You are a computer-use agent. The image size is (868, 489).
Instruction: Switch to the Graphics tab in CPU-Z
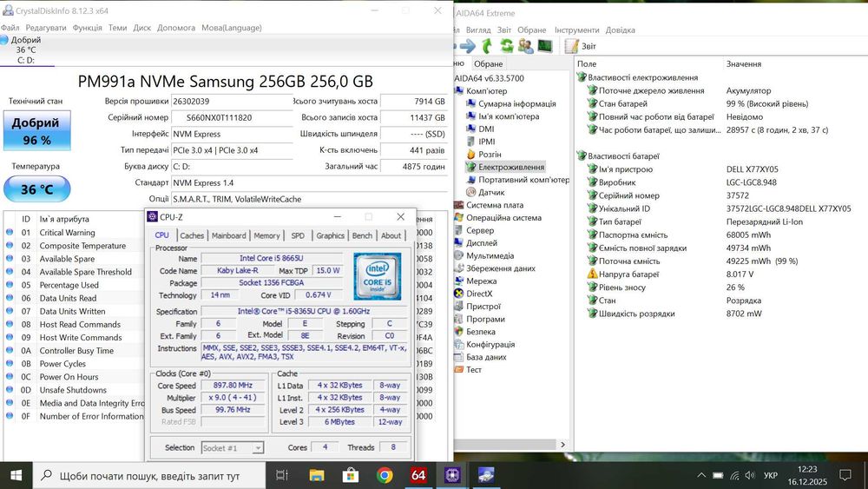331,235
